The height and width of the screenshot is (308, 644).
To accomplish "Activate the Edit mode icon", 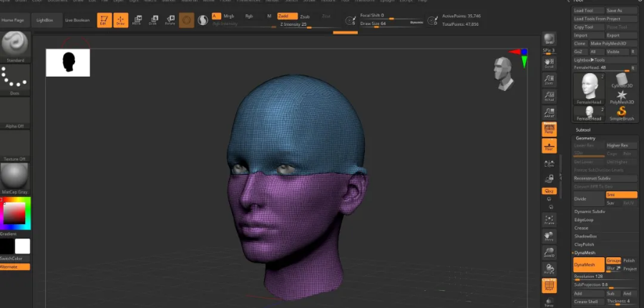I will (x=104, y=20).
